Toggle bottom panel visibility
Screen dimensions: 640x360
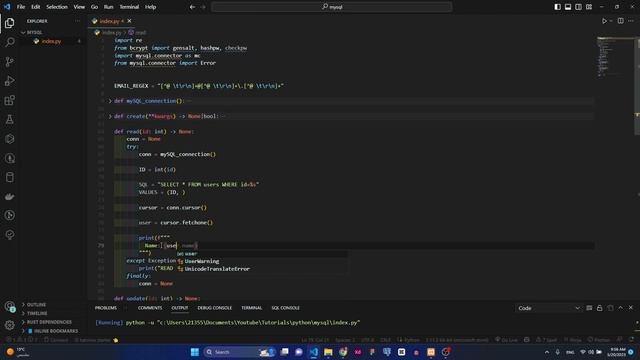tap(568, 7)
